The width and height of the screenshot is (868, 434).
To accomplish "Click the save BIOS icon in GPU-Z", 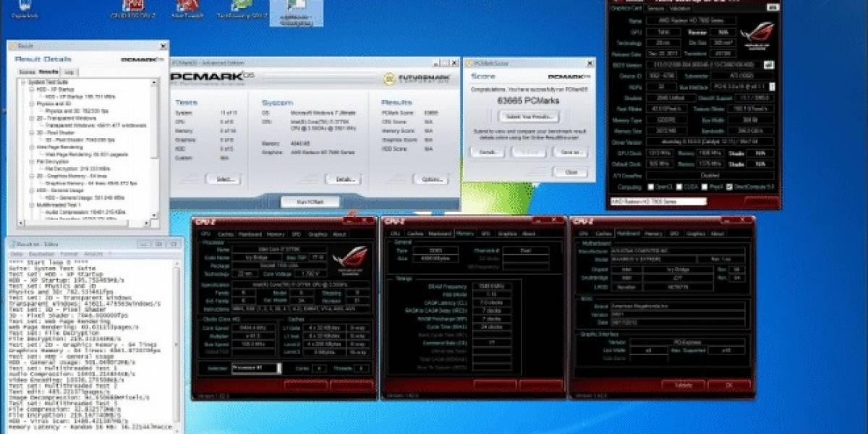I will pyautogui.click(x=768, y=64).
